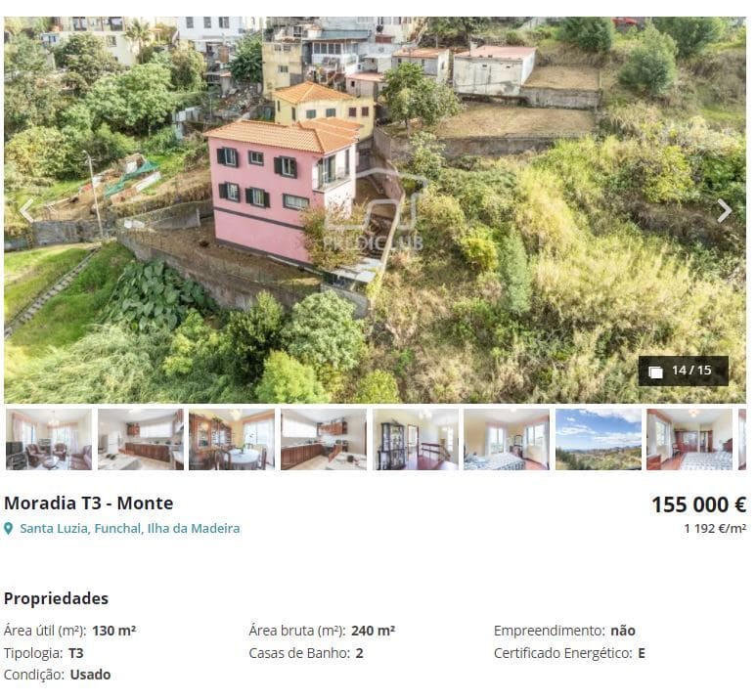Select the white kitchen counter thumbnail

coord(140,439)
